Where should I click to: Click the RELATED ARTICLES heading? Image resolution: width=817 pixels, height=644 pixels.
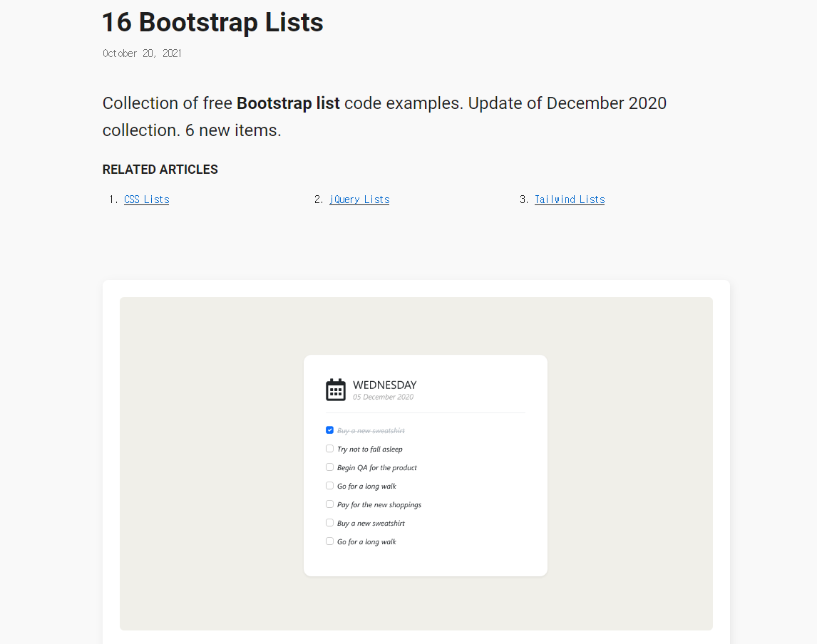click(160, 170)
